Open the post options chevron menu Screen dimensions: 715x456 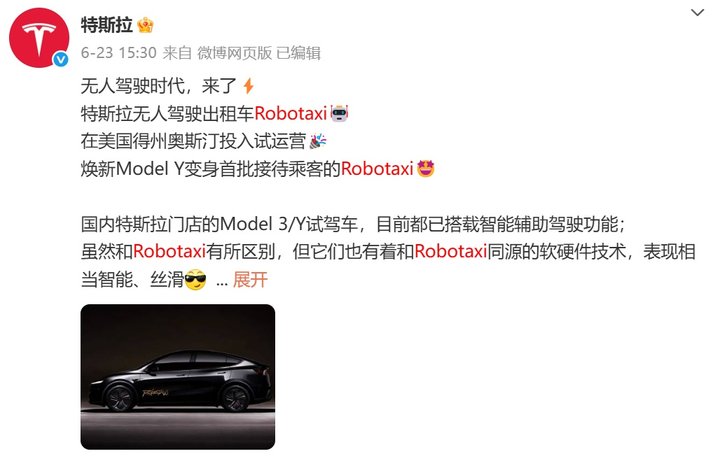[697, 13]
